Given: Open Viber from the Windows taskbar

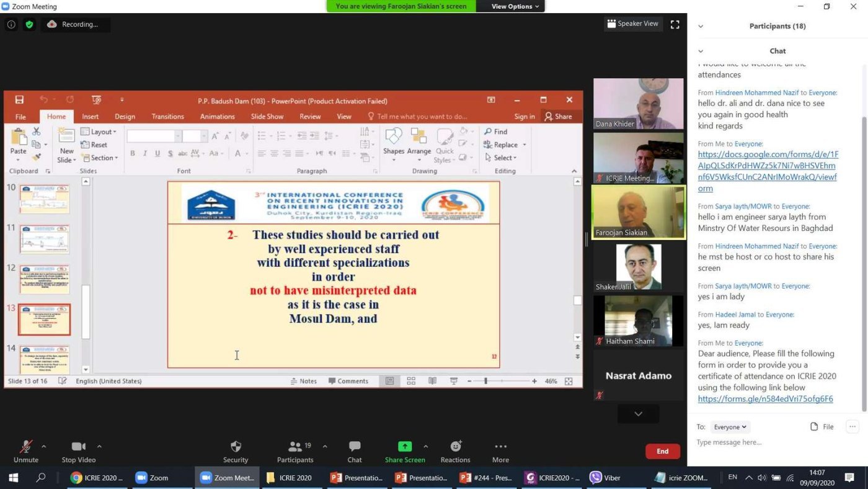Looking at the screenshot, I should (604, 478).
